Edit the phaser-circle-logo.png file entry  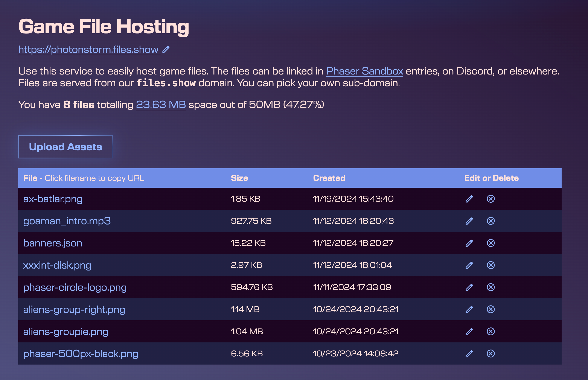pyautogui.click(x=469, y=287)
